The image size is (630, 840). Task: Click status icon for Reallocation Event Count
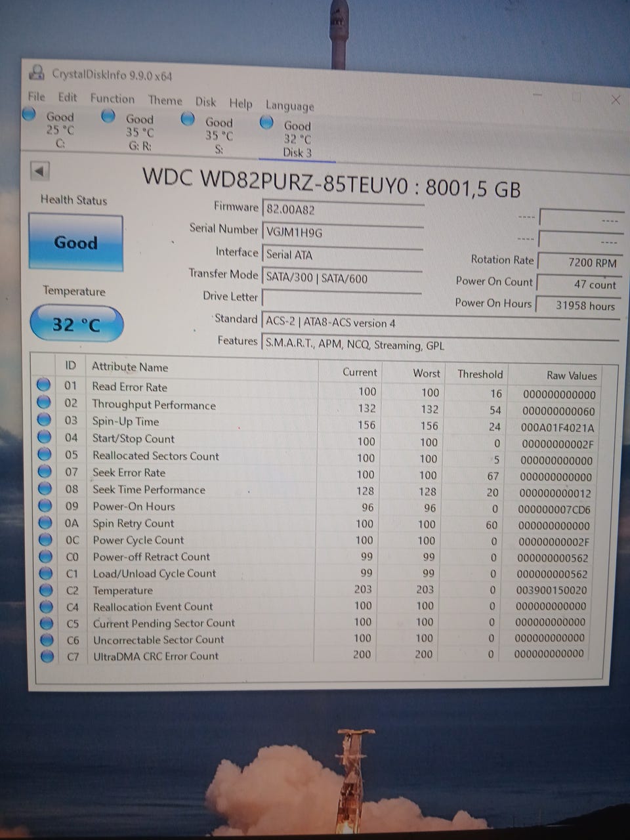click(x=47, y=606)
